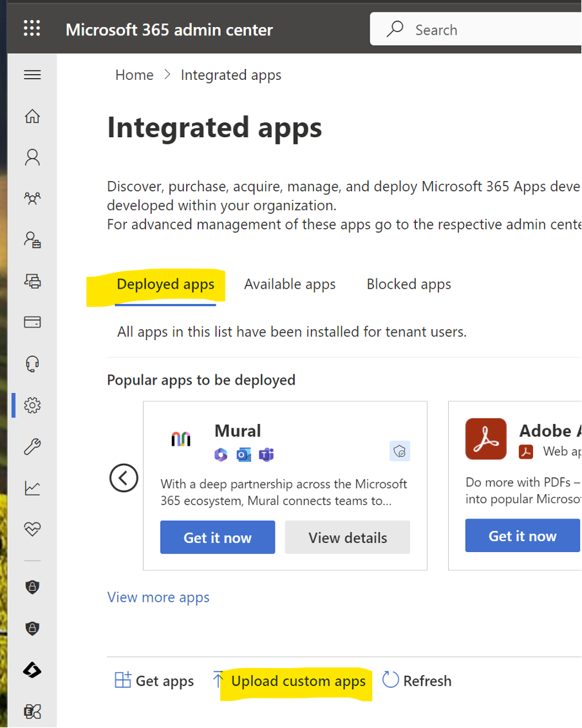The height and width of the screenshot is (728, 582).
Task: Click View details for Mural
Action: coord(348,537)
